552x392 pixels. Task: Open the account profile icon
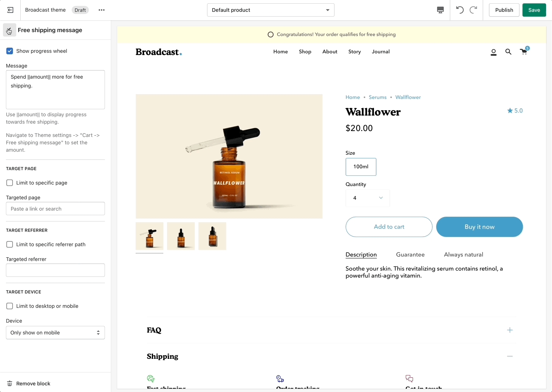pyautogui.click(x=493, y=52)
